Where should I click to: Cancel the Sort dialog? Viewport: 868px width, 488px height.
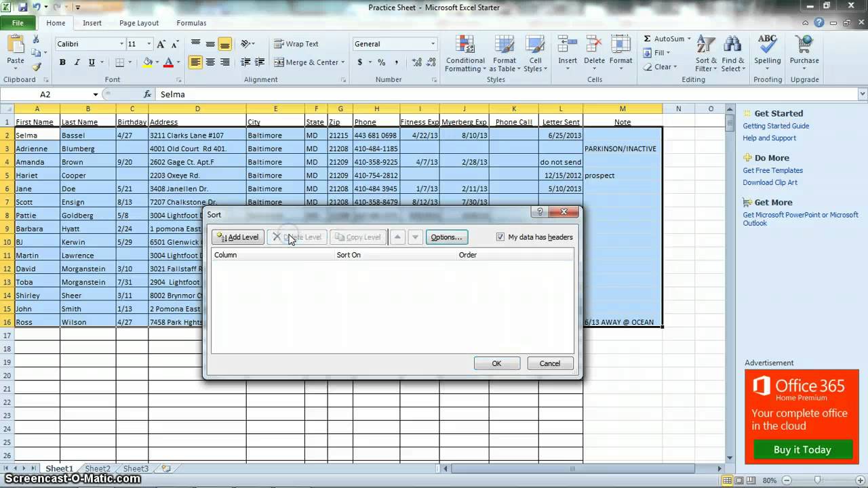(x=550, y=363)
